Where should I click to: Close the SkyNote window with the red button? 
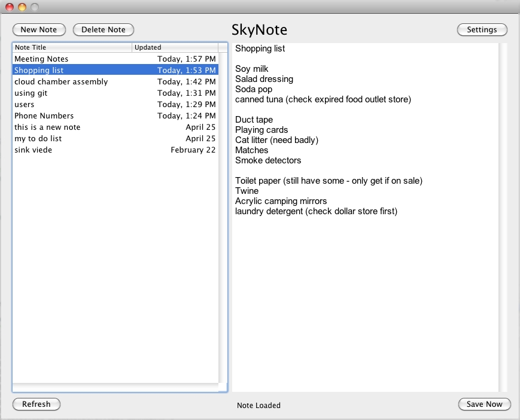10,7
